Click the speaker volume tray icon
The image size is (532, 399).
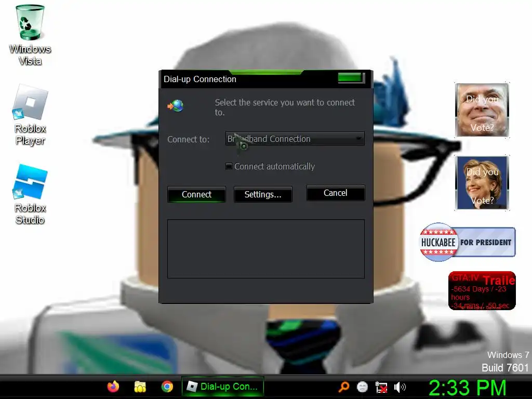(x=400, y=387)
